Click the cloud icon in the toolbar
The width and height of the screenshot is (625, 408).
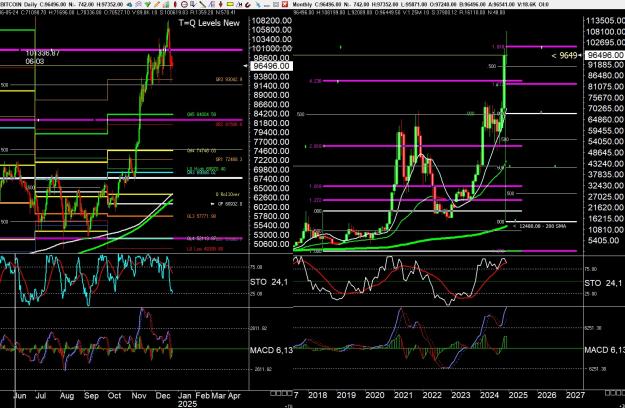click(x=130, y=4)
